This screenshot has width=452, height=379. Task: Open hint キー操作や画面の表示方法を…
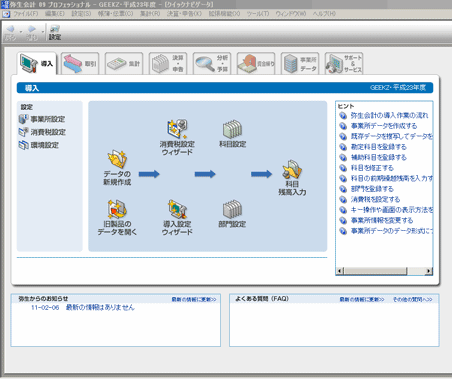391,210
